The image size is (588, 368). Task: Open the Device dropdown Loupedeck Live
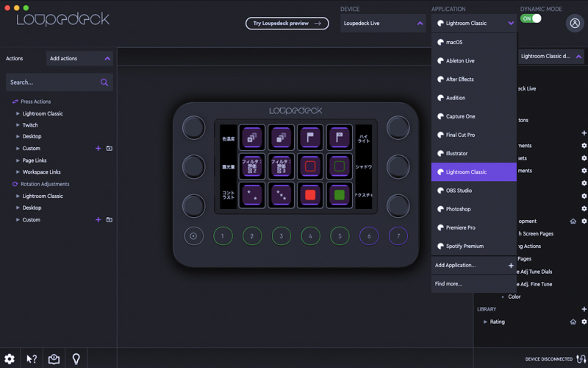tap(383, 24)
